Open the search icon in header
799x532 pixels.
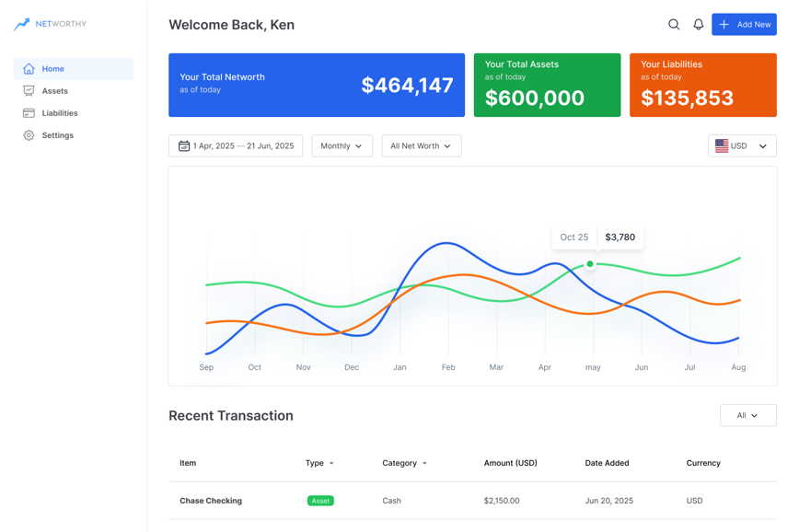(x=674, y=25)
